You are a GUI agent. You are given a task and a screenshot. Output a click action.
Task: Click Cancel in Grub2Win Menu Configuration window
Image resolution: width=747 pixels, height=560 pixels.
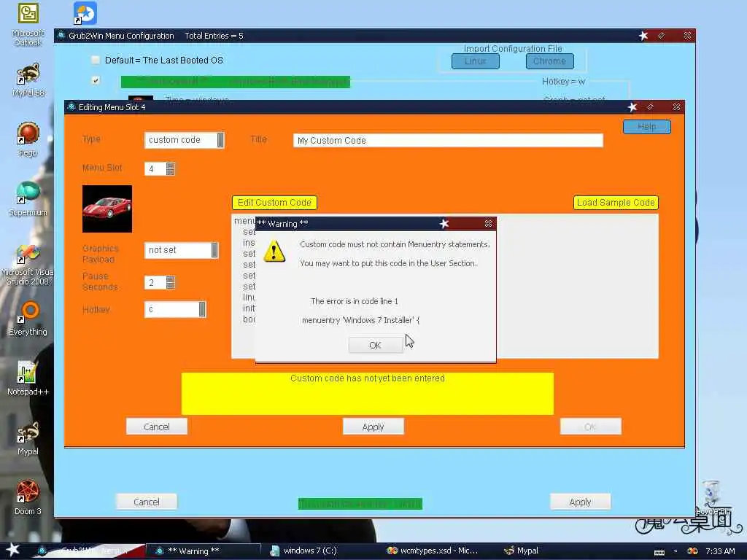[146, 502]
